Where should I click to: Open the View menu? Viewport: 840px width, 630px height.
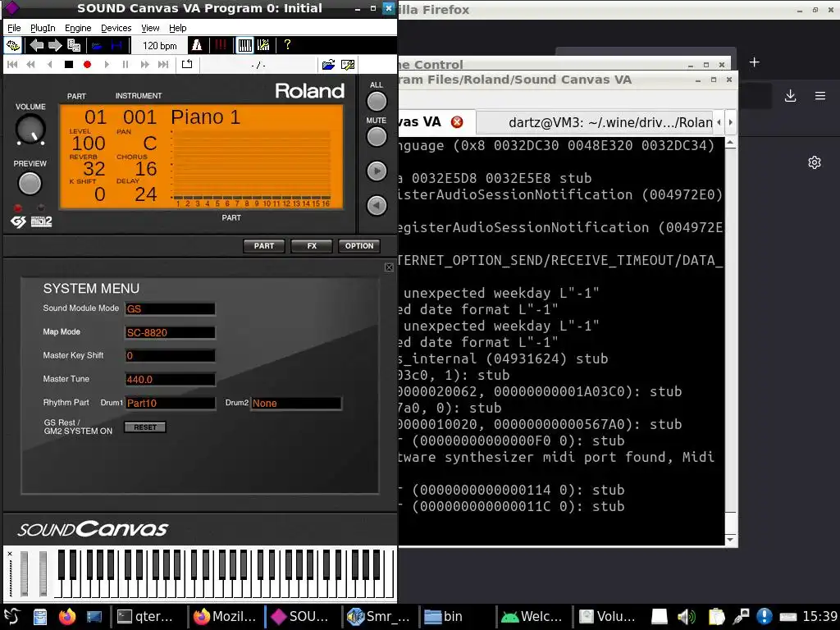[x=150, y=28]
